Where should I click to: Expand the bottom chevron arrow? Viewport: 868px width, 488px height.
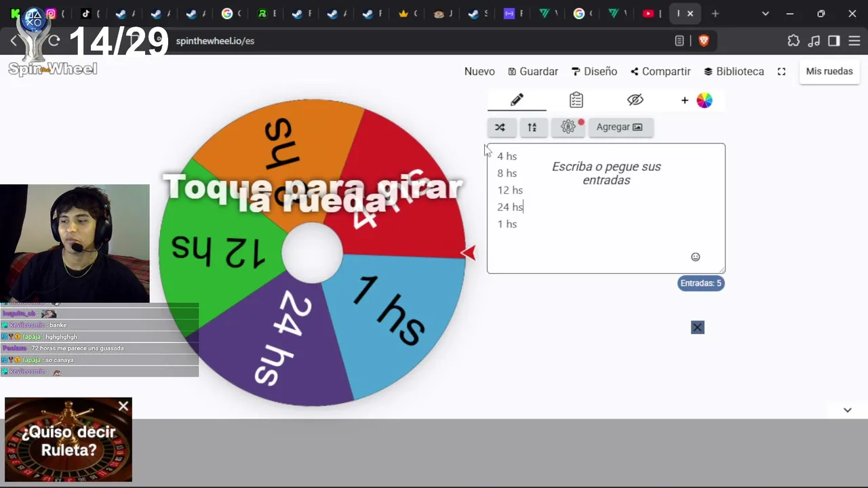tap(848, 410)
